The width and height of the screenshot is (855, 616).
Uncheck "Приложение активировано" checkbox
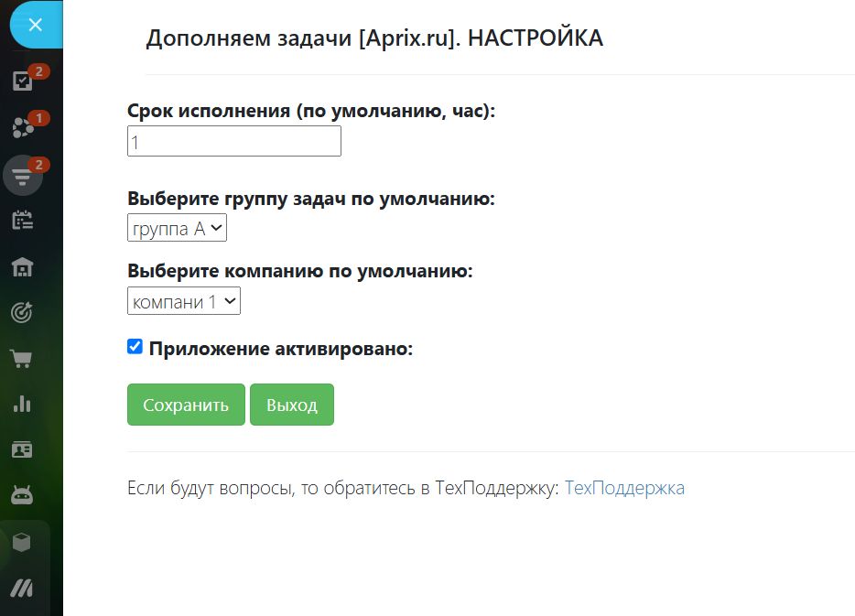(x=135, y=347)
